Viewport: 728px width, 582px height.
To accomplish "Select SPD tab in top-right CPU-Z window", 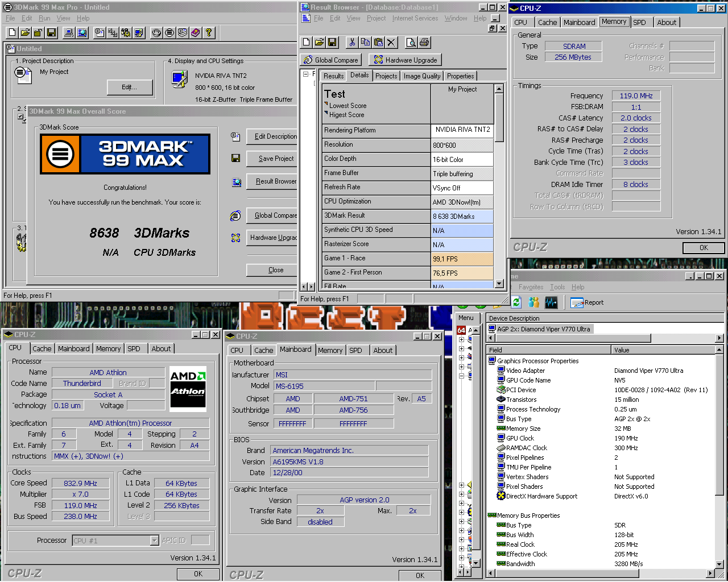I will tap(639, 23).
